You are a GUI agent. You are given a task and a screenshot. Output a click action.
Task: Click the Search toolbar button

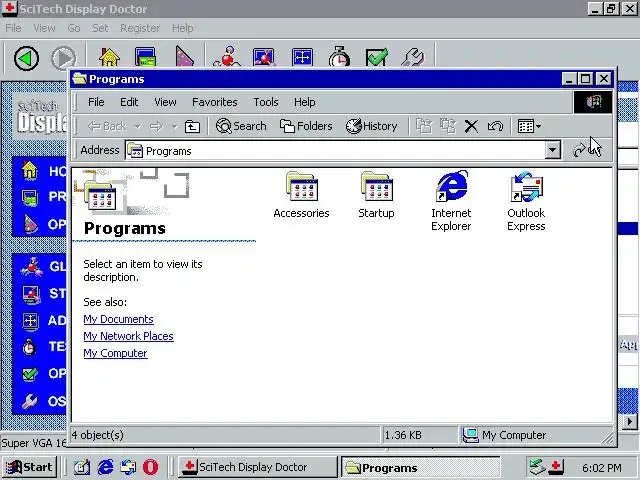[241, 126]
